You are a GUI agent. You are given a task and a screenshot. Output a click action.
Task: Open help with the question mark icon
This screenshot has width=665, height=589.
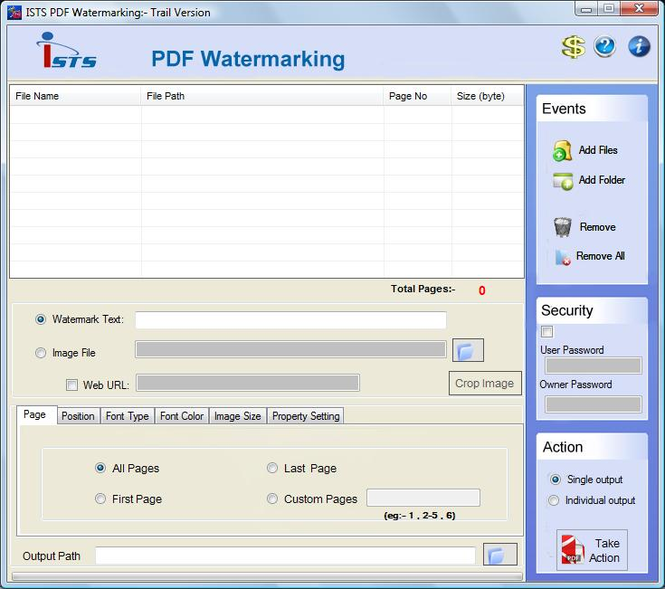(x=605, y=46)
